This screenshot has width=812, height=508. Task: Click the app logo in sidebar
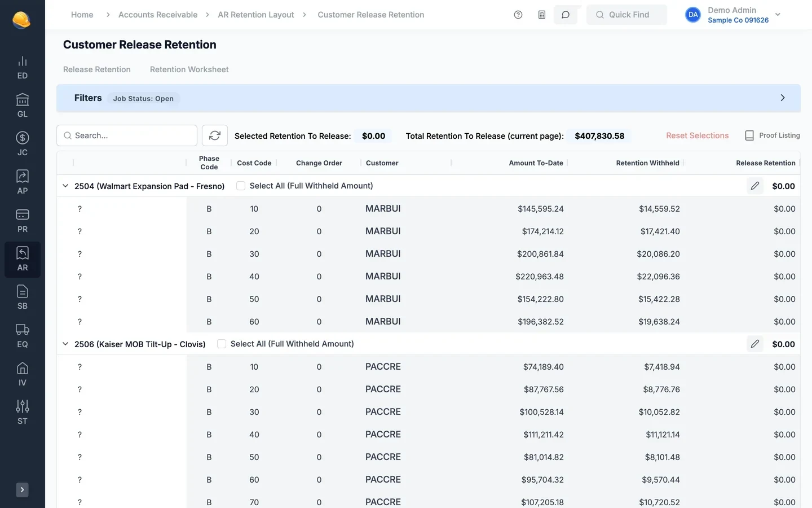(22, 20)
